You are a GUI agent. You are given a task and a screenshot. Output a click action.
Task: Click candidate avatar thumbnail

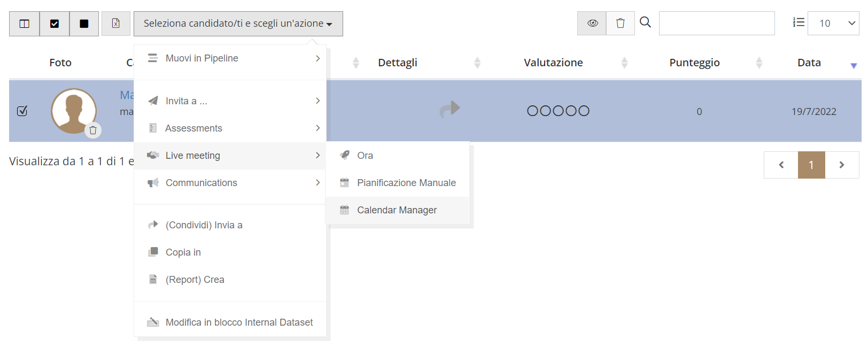pyautogui.click(x=74, y=111)
